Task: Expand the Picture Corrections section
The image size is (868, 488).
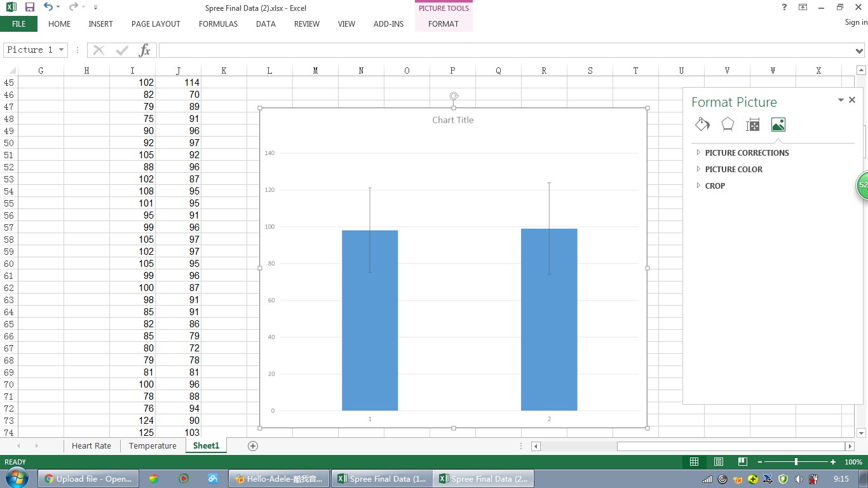Action: pyautogui.click(x=747, y=152)
